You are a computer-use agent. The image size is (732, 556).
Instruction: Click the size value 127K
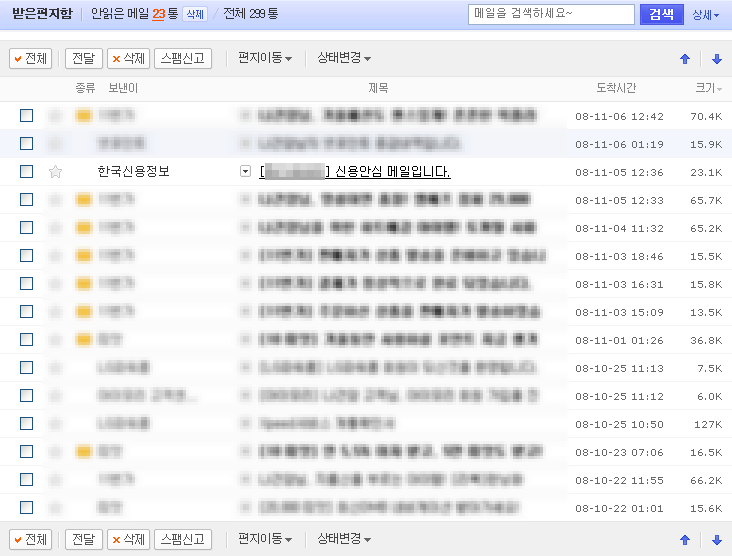(x=708, y=424)
